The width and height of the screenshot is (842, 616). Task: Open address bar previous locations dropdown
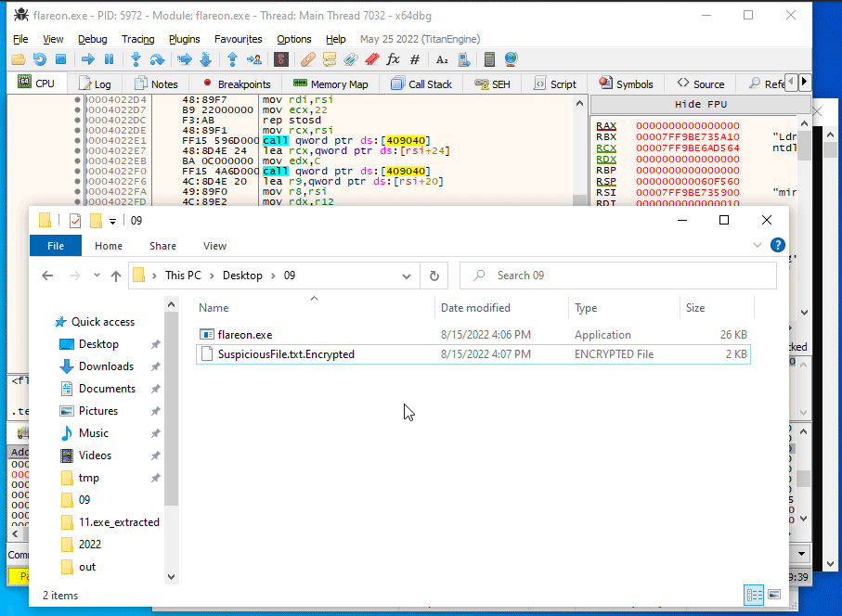407,276
